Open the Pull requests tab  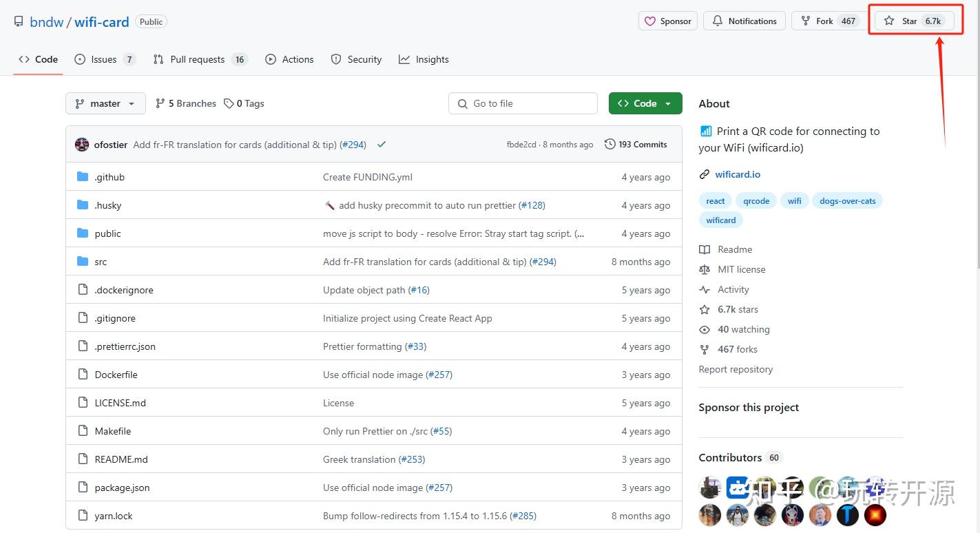199,59
